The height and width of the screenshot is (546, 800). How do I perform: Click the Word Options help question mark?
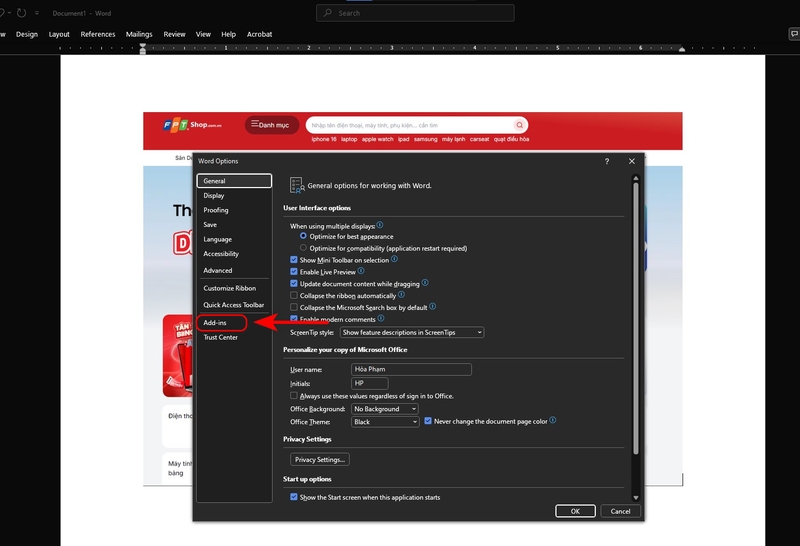pos(607,161)
